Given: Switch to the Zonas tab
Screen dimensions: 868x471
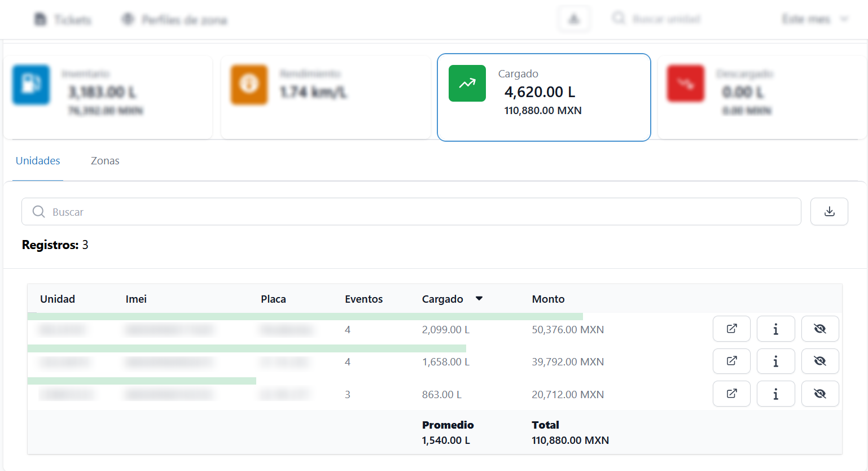Looking at the screenshot, I should tap(105, 161).
